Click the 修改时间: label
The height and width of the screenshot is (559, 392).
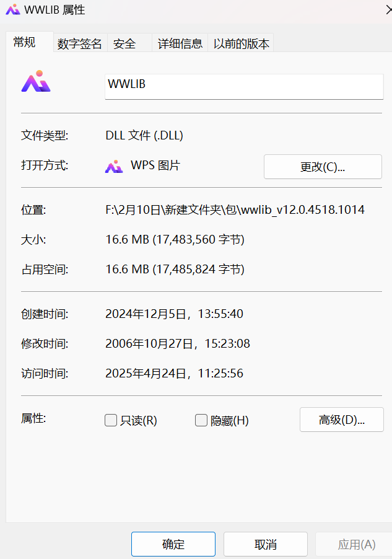coord(45,344)
